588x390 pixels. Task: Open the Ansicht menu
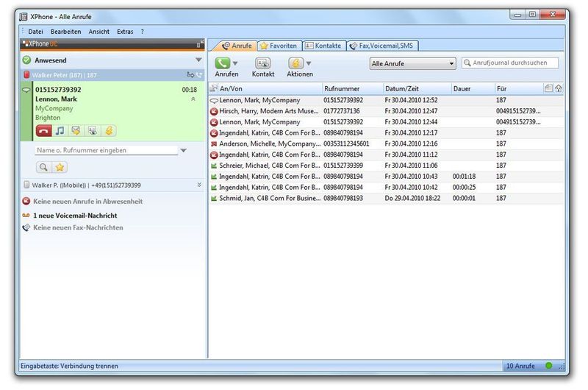pyautogui.click(x=99, y=32)
